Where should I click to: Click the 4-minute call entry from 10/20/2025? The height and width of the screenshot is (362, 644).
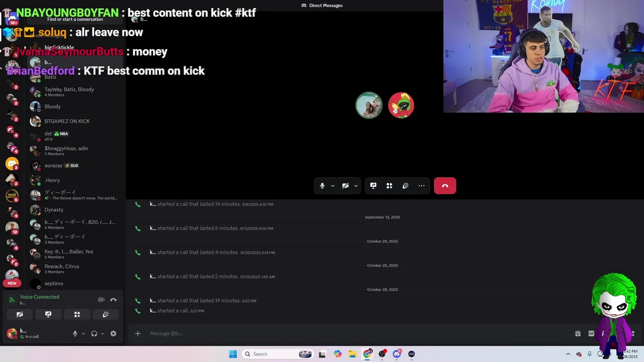click(x=212, y=252)
